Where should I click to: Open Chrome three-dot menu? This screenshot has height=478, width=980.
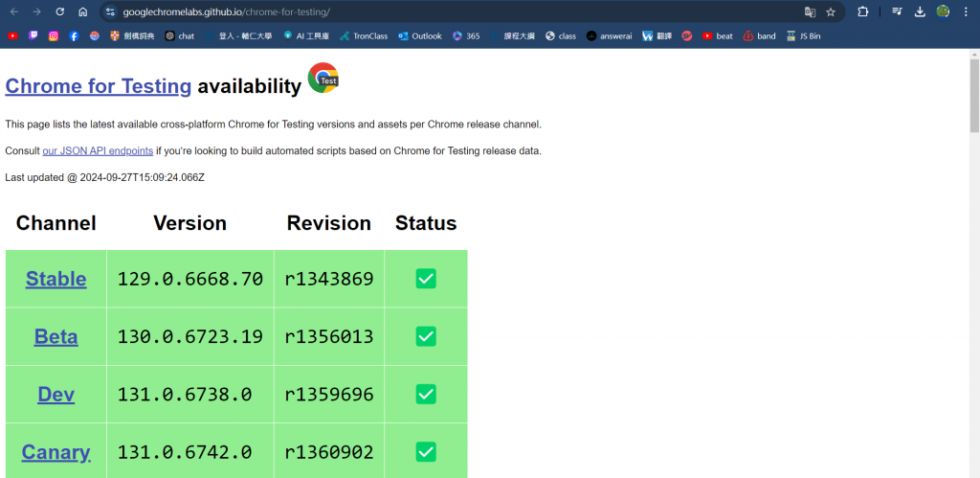pyautogui.click(x=966, y=11)
